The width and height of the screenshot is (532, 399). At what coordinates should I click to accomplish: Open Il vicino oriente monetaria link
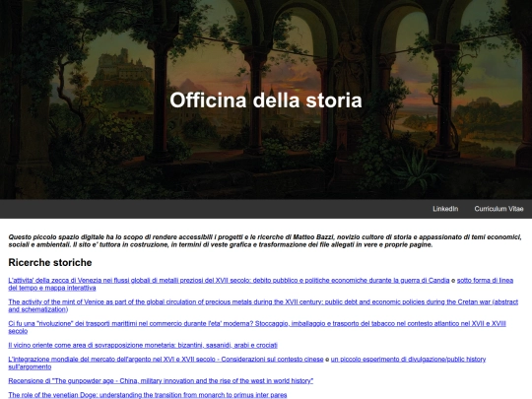point(143,345)
